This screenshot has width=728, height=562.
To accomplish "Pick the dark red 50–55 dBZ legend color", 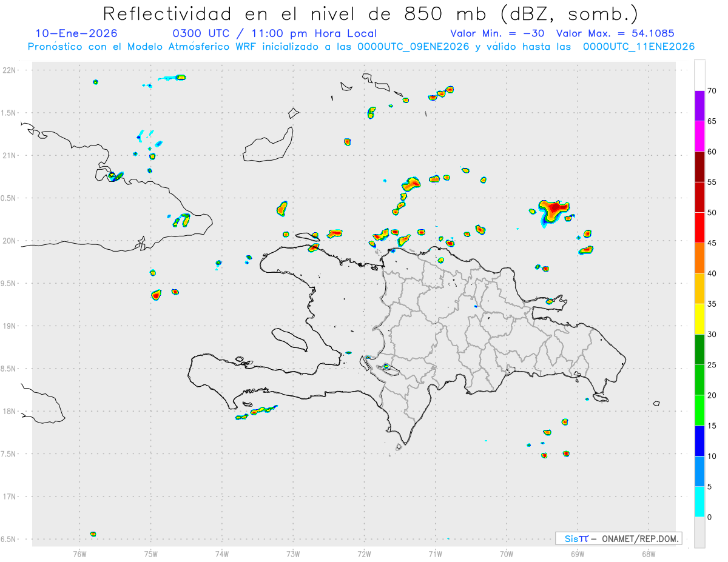I will click(x=699, y=197).
